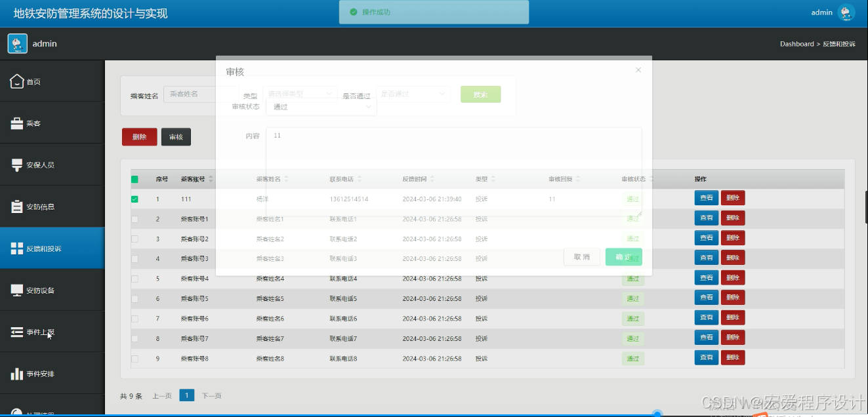
Task: Go to page 1 in pagination
Action: pos(186,395)
